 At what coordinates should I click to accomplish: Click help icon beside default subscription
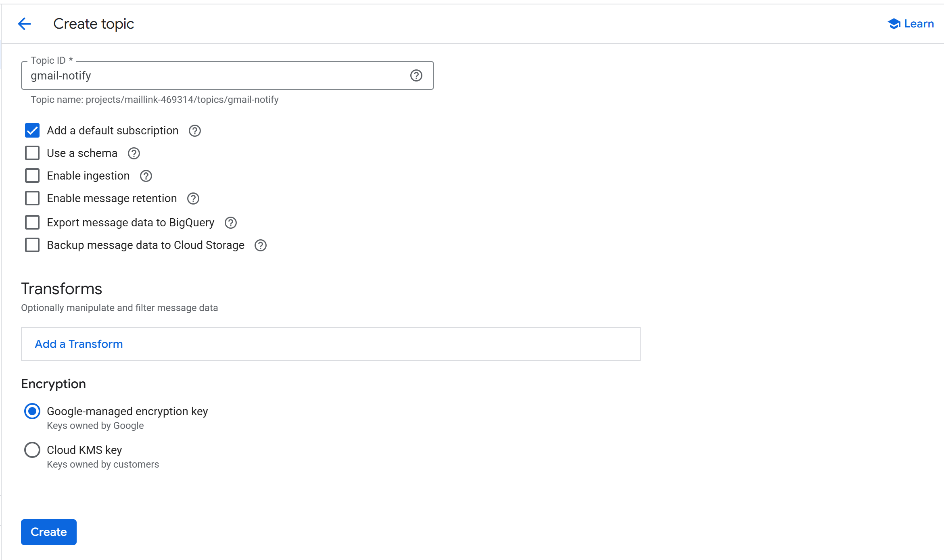[x=195, y=131]
